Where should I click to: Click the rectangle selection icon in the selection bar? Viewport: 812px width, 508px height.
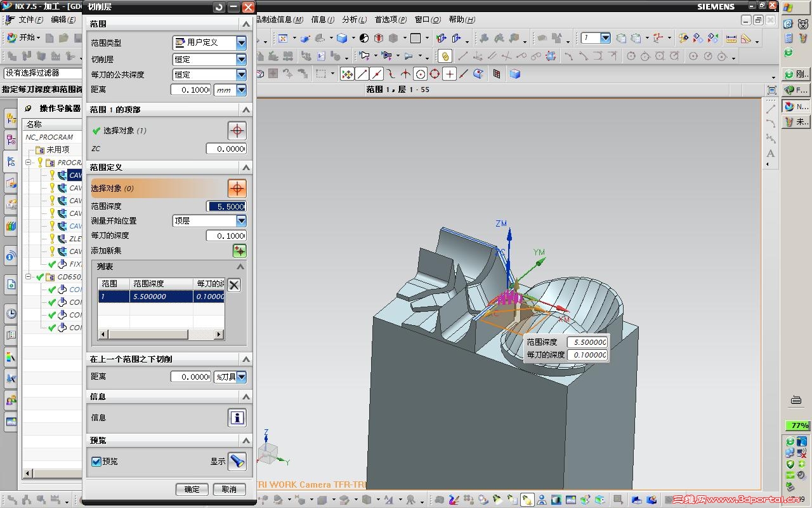click(321, 74)
